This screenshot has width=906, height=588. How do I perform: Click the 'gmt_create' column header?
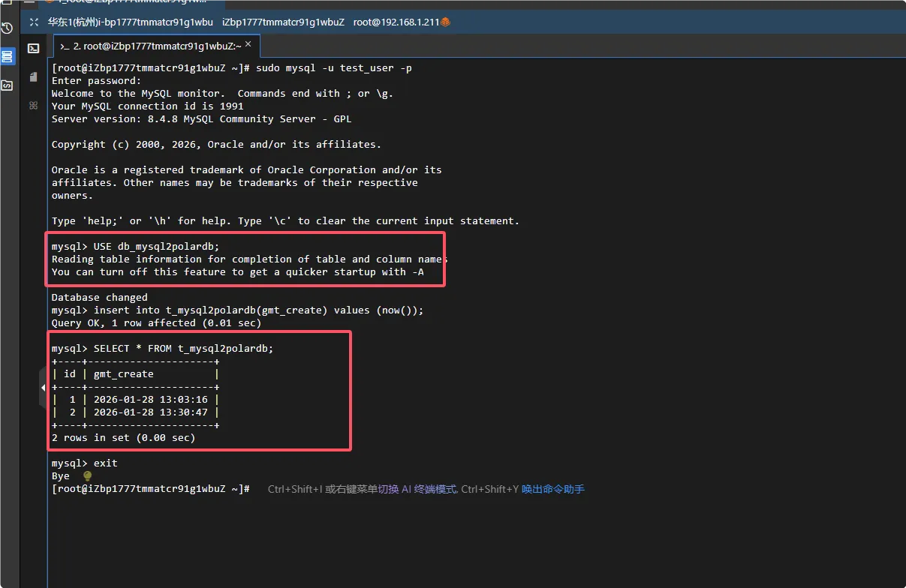124,374
